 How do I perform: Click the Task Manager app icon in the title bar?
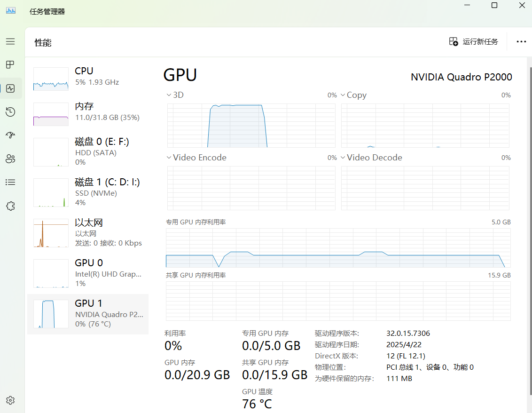coord(11,10)
